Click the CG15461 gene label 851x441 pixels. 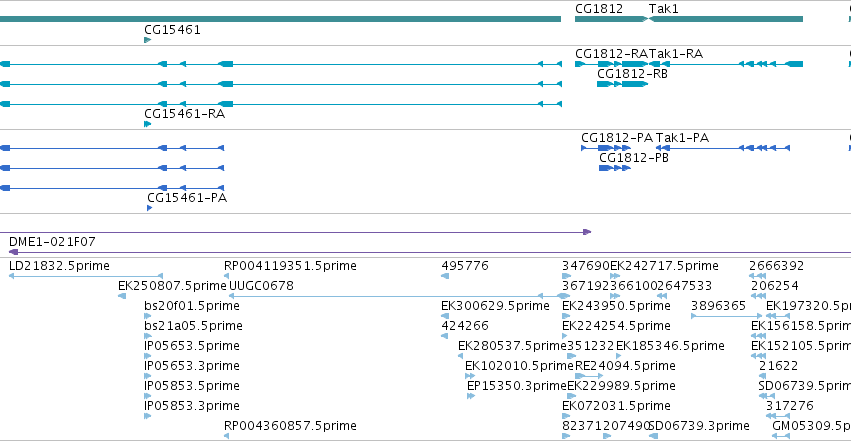pos(172,30)
